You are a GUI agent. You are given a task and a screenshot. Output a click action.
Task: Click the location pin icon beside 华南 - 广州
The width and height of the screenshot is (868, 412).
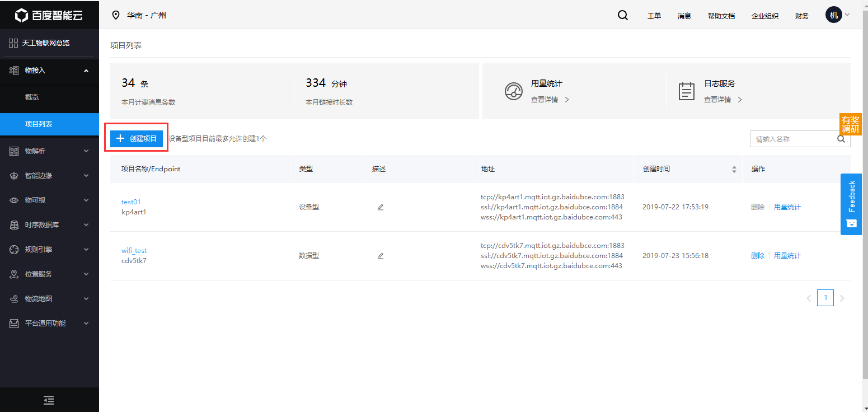coord(116,15)
